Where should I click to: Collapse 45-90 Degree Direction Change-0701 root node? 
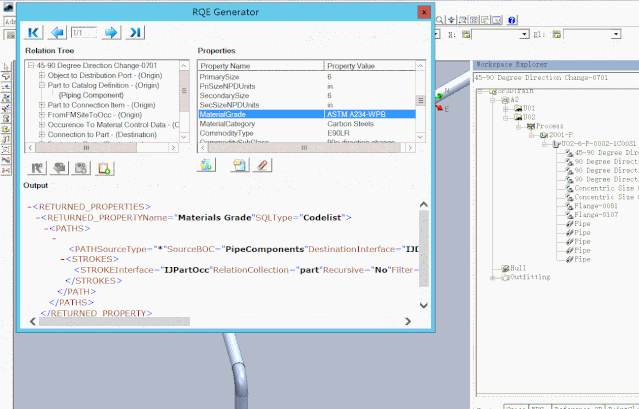tap(31, 65)
